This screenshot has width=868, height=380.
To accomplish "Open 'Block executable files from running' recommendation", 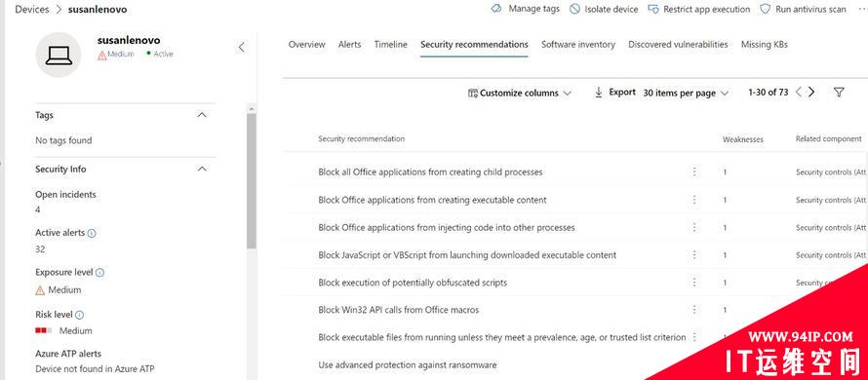I will point(502,337).
